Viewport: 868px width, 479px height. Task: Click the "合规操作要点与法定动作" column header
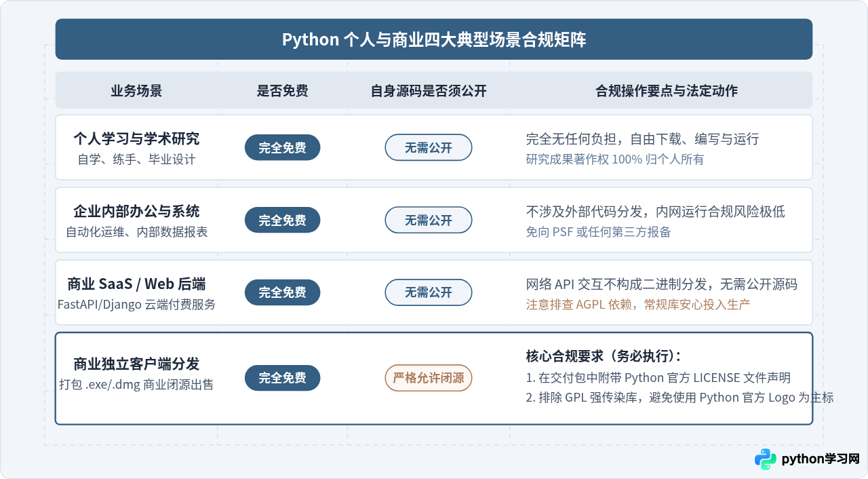[x=667, y=90]
